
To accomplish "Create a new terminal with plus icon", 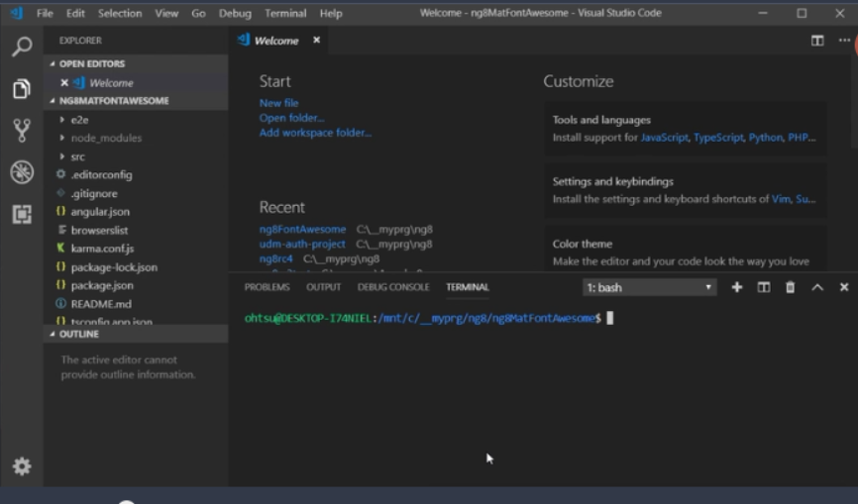I will click(736, 287).
